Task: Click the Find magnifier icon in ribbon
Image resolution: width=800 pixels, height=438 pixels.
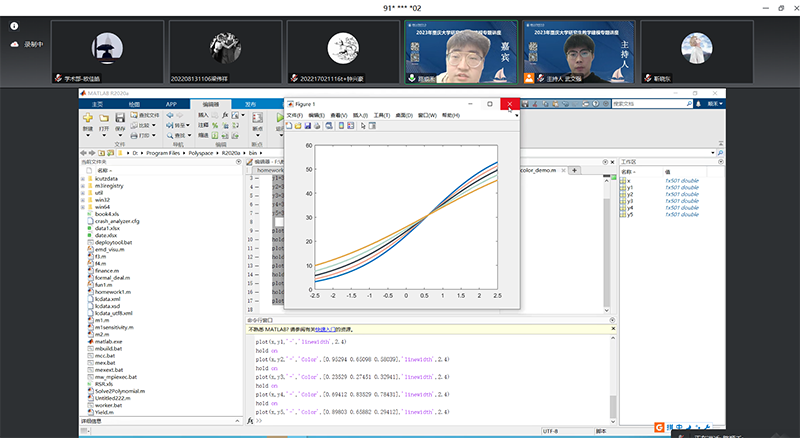Action: coord(170,135)
